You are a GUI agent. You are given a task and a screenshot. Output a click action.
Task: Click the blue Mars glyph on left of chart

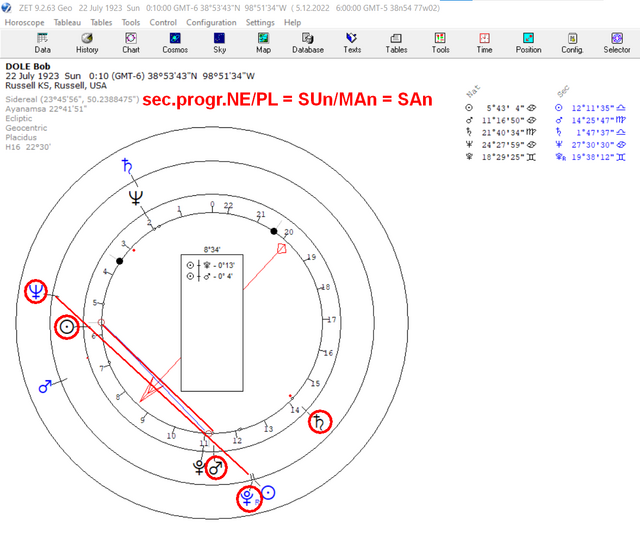click(x=45, y=386)
